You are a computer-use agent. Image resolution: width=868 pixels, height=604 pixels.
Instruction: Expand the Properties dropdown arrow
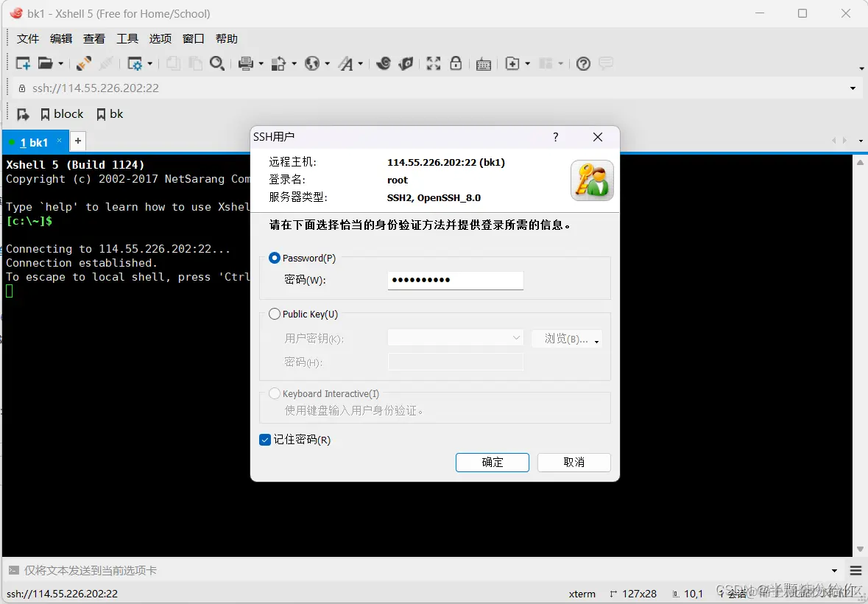[150, 64]
